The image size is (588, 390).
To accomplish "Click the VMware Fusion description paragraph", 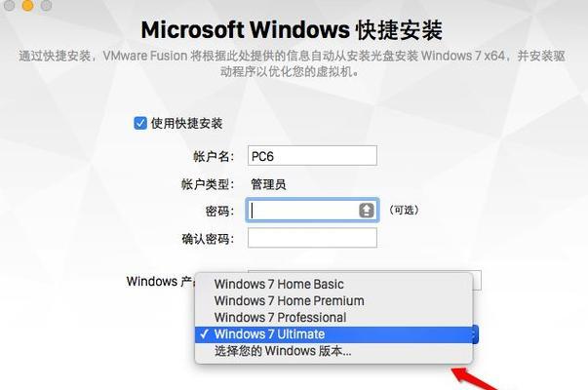I will tap(292, 63).
